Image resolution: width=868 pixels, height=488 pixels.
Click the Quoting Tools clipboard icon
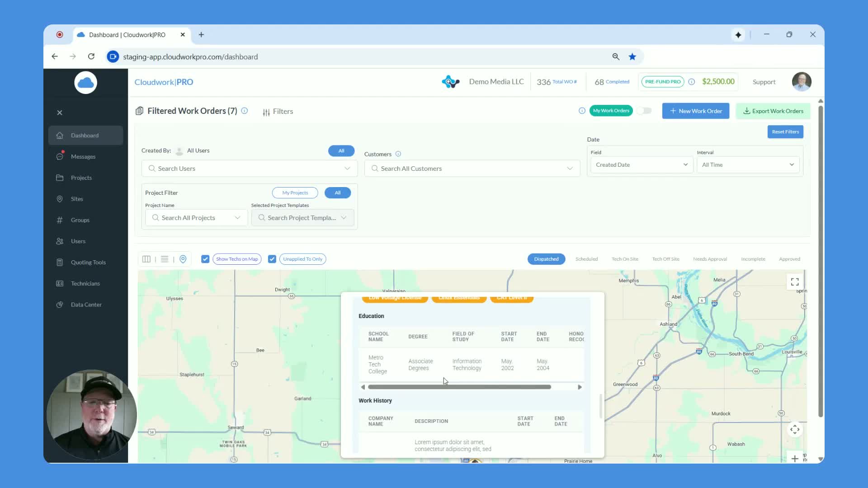coord(60,263)
